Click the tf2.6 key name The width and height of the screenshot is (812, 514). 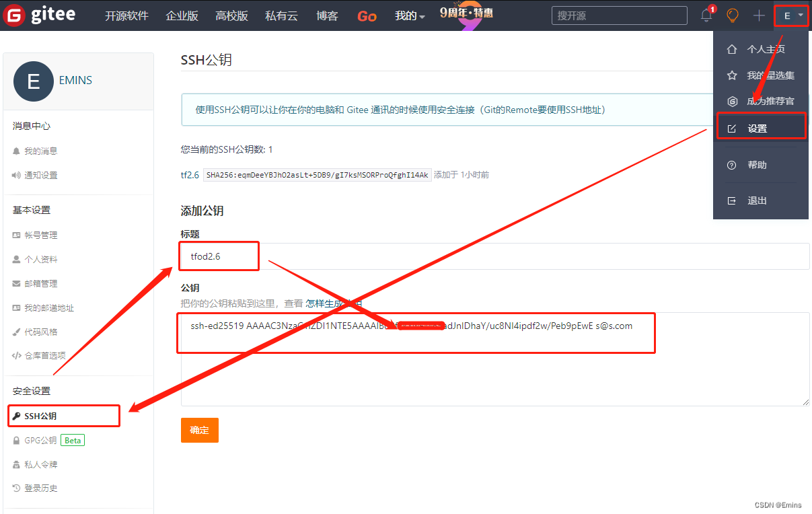[190, 175]
